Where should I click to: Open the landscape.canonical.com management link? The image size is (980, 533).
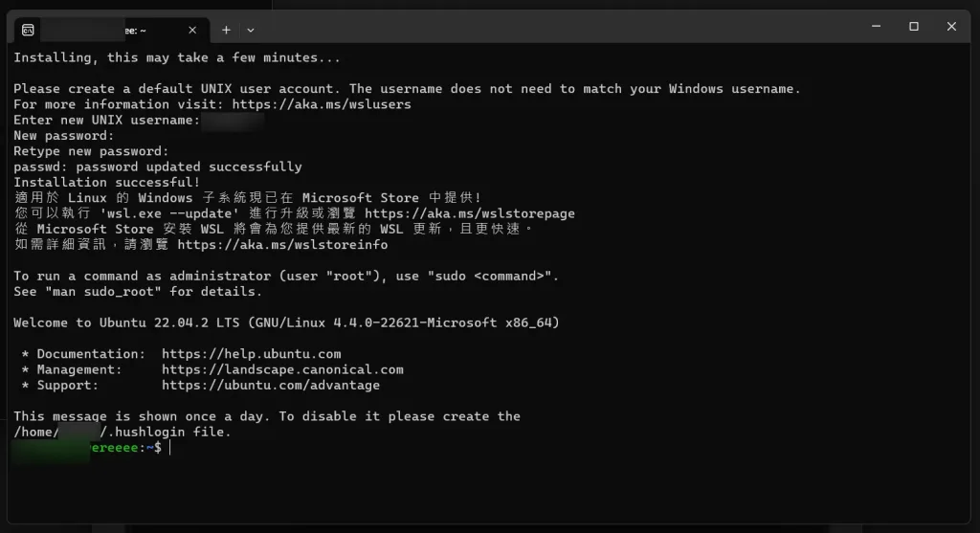(282, 369)
